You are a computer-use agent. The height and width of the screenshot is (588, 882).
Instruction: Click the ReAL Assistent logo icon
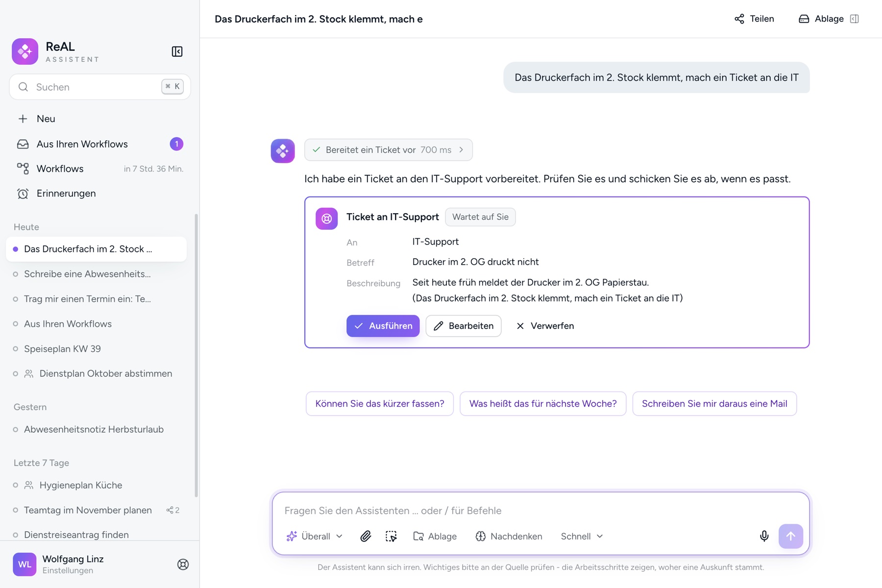[25, 51]
